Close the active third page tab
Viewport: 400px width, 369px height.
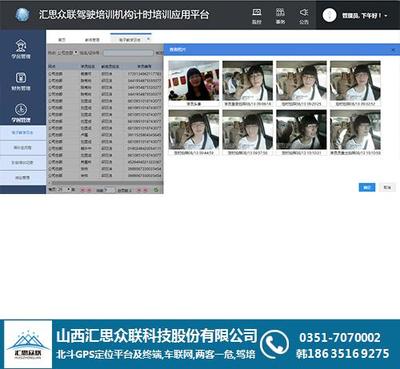point(148,39)
